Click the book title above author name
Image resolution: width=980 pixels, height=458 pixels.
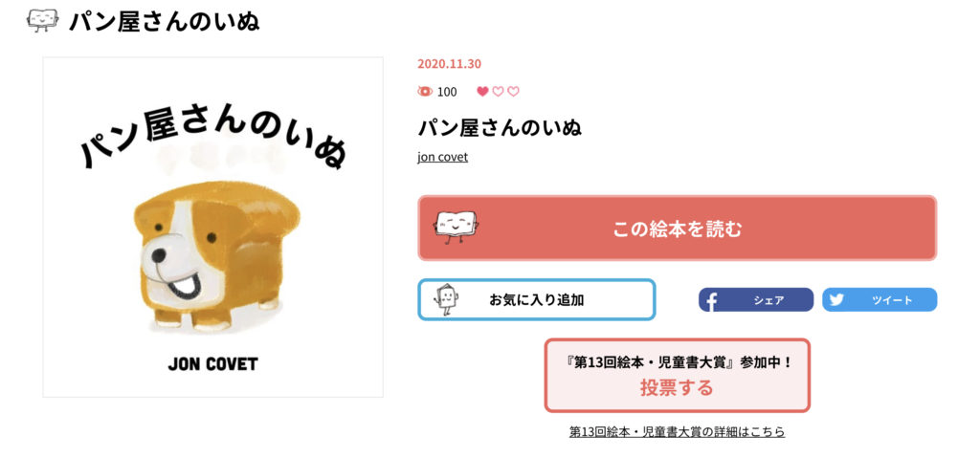point(500,127)
